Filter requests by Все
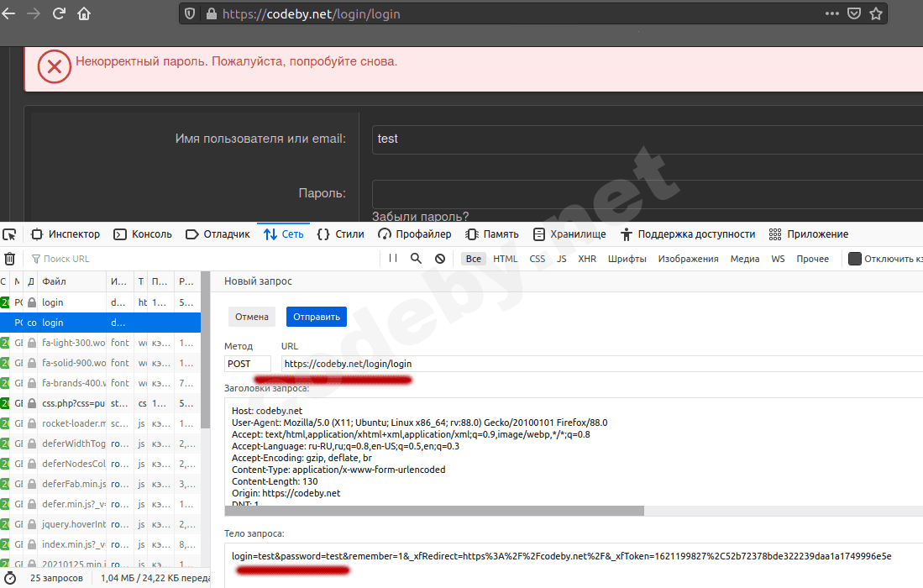 [474, 259]
